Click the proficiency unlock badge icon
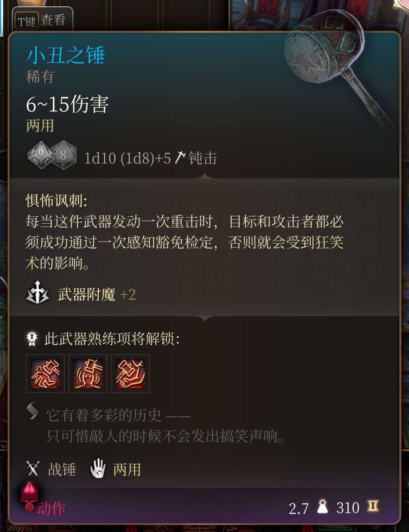409x532 pixels. (x=32, y=339)
